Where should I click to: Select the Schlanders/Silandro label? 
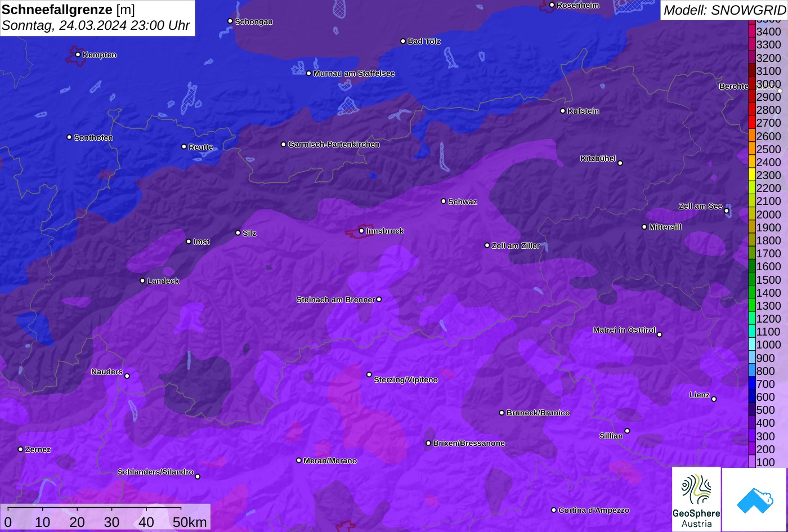[155, 472]
